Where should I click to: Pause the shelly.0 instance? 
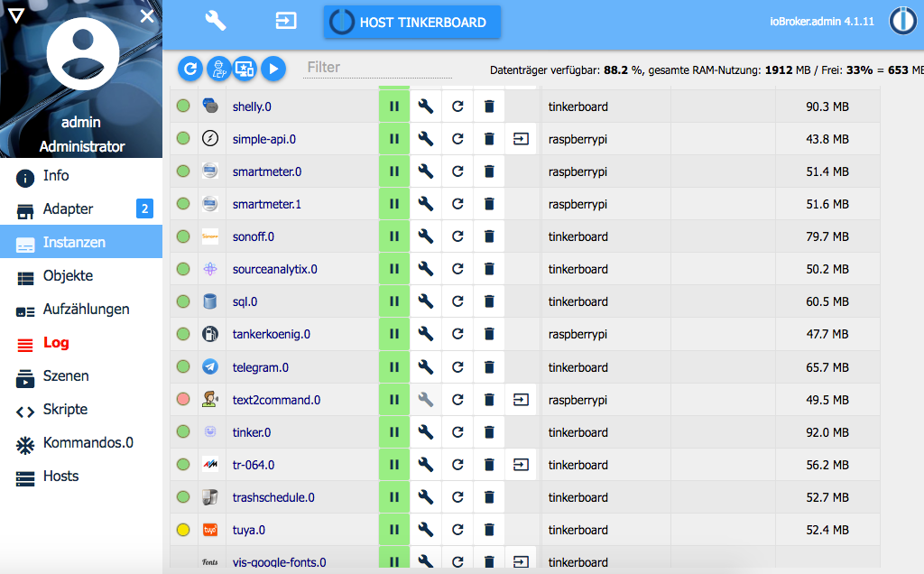point(394,106)
